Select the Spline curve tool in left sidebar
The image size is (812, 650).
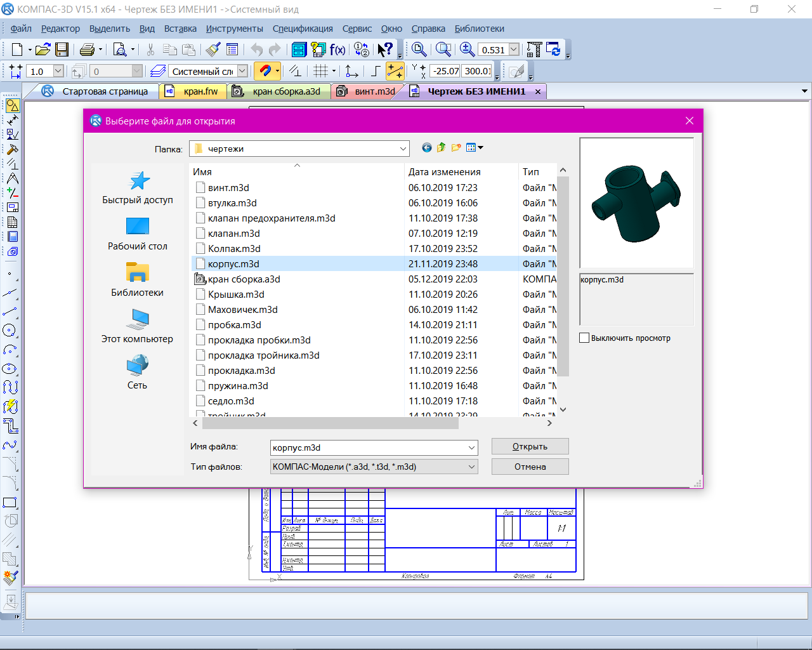point(10,445)
